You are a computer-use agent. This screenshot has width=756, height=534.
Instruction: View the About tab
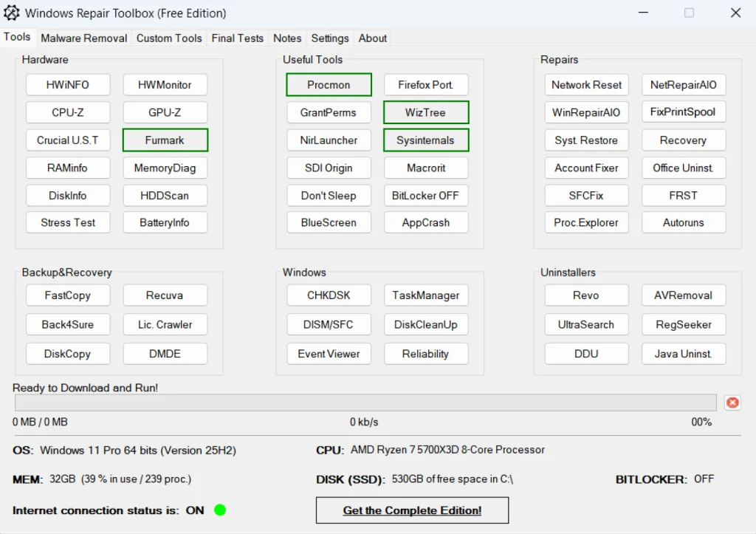tap(372, 38)
